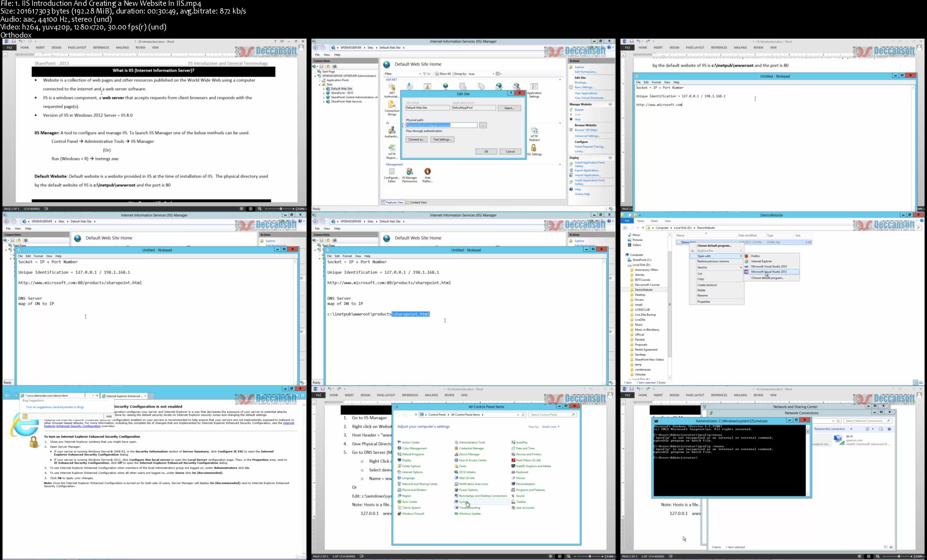
Task: Open Windows Firewall in Control Panel
Action: (x=411, y=514)
